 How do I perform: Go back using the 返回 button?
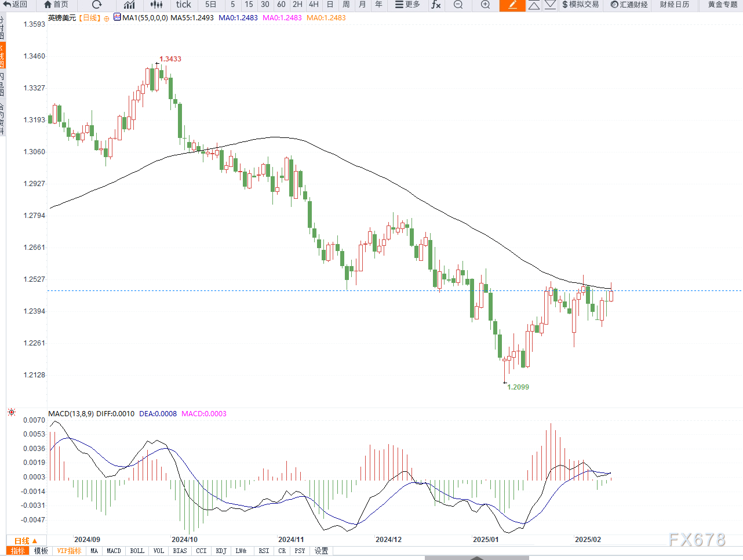15,5
